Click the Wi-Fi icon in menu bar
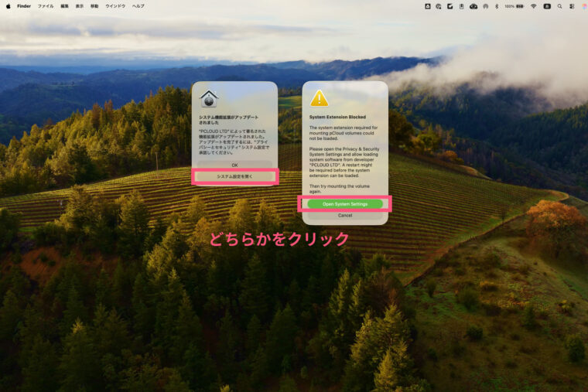The image size is (588, 392). click(x=533, y=6)
